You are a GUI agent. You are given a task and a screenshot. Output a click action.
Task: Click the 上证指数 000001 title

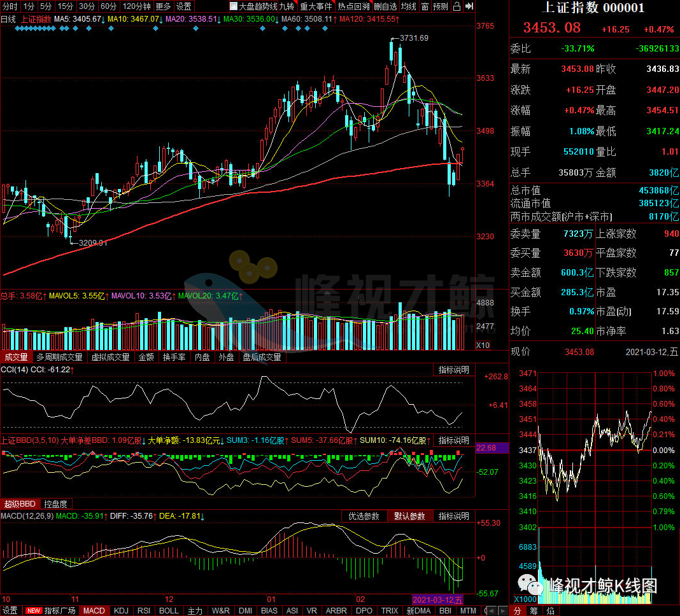coord(593,8)
